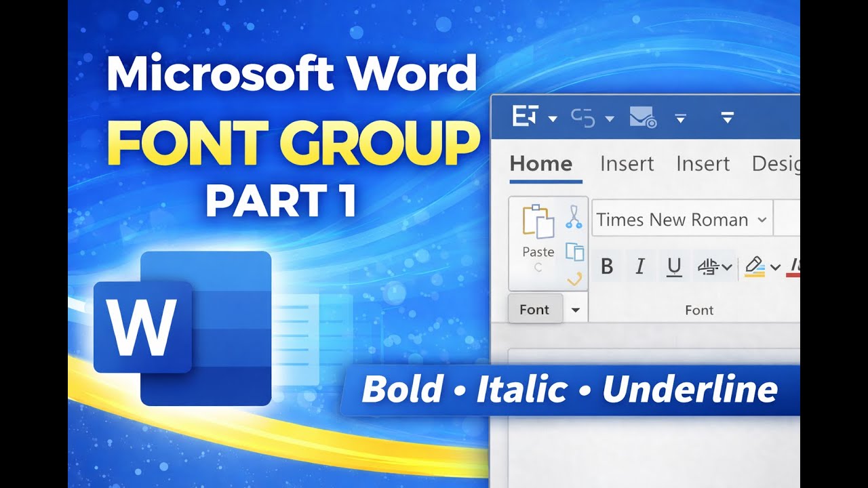Click the Font button below Paste
The height and width of the screenshot is (488, 868).
click(534, 309)
